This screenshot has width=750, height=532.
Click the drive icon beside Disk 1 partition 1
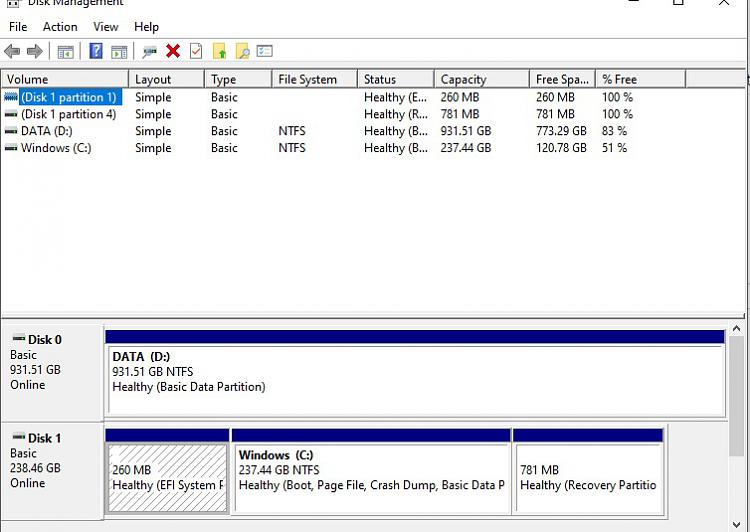[11, 97]
